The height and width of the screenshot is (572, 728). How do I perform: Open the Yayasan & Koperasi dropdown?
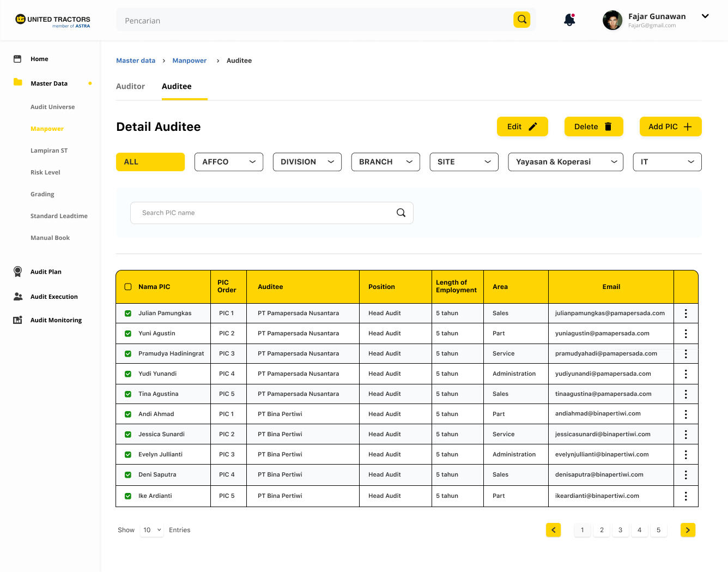click(565, 162)
